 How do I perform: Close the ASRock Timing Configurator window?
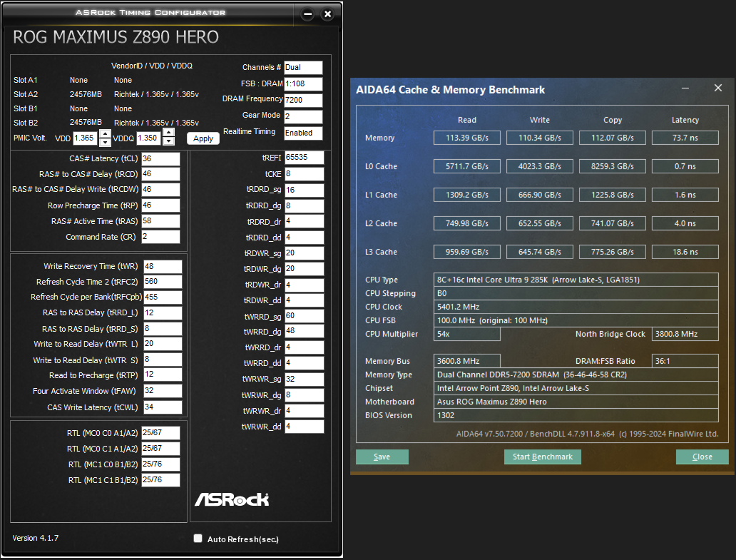(x=327, y=14)
